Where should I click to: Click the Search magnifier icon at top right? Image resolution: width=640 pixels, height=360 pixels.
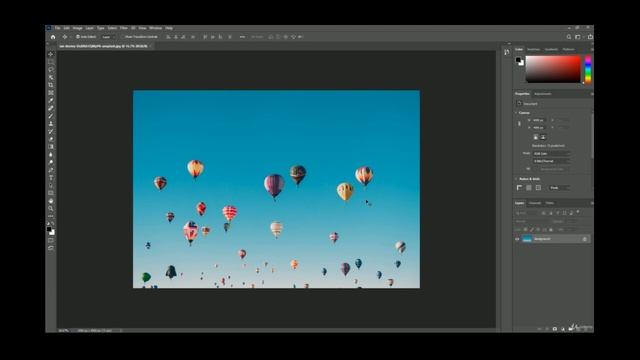pyautogui.click(x=569, y=37)
